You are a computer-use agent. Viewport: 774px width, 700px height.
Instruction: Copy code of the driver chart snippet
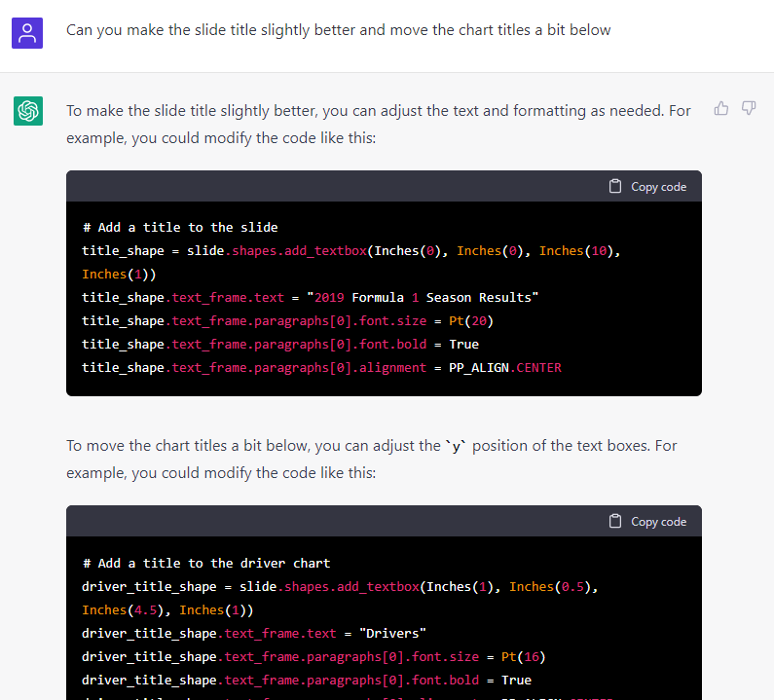click(647, 522)
